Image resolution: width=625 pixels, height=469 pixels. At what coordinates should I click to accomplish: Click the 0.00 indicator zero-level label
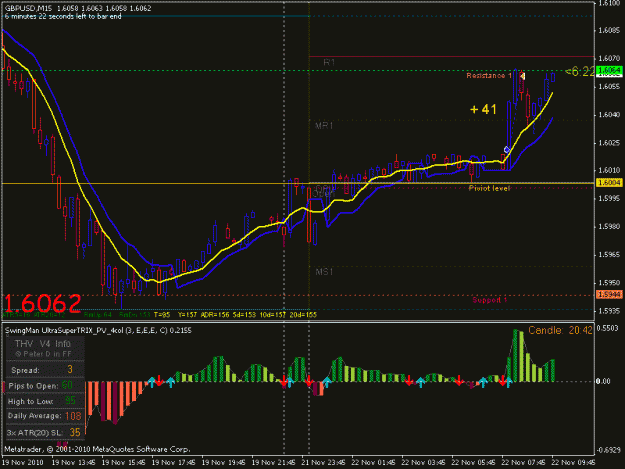point(603,381)
